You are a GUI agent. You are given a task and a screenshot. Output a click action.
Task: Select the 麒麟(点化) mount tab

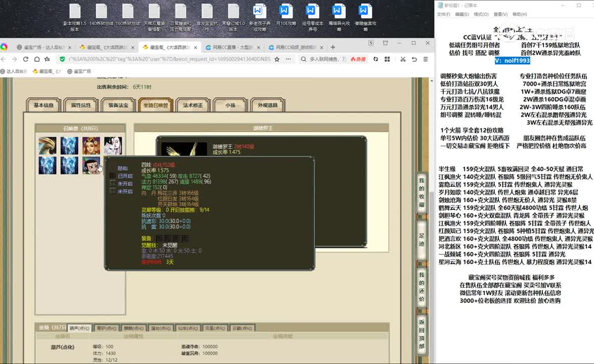coord(134,328)
